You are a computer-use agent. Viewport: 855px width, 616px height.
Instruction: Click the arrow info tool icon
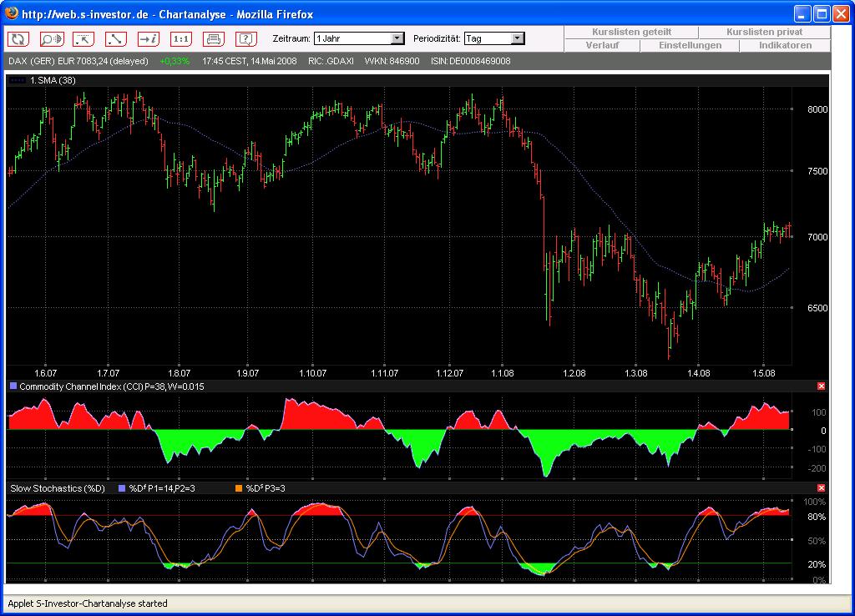(149, 38)
